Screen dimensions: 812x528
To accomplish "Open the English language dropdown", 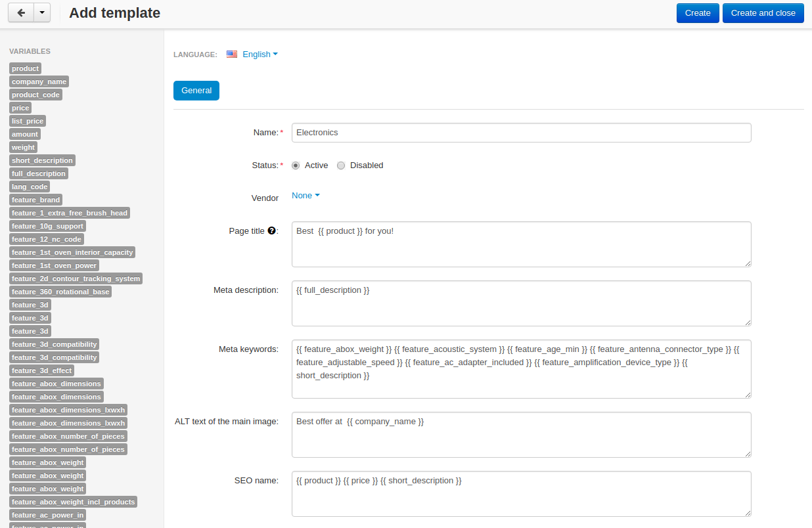I will tap(260, 55).
